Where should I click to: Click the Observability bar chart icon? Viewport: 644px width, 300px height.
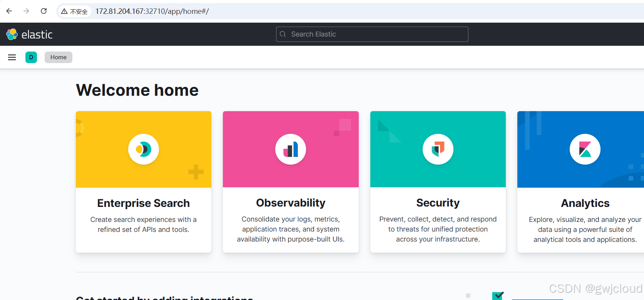291,149
